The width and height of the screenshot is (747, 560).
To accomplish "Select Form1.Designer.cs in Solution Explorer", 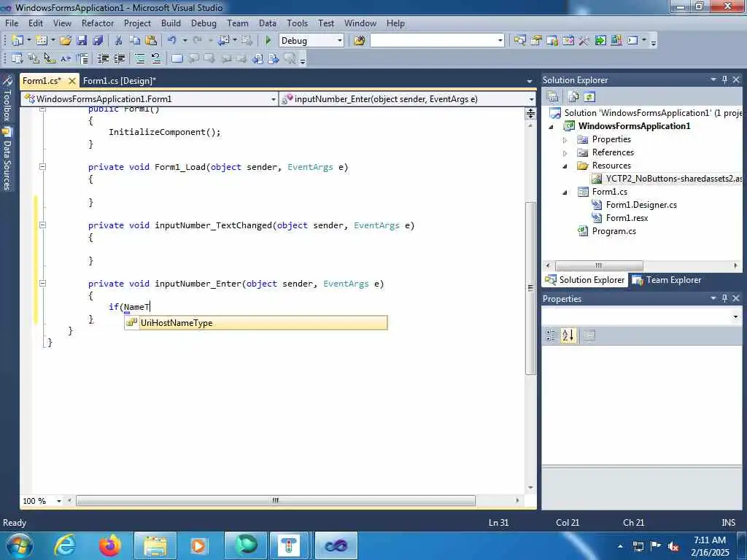I will pos(640,205).
